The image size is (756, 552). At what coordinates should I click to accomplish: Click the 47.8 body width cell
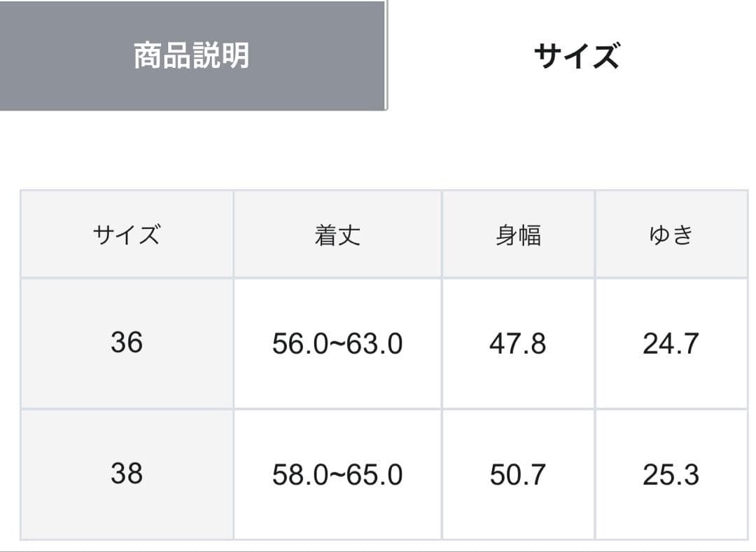pos(518,343)
